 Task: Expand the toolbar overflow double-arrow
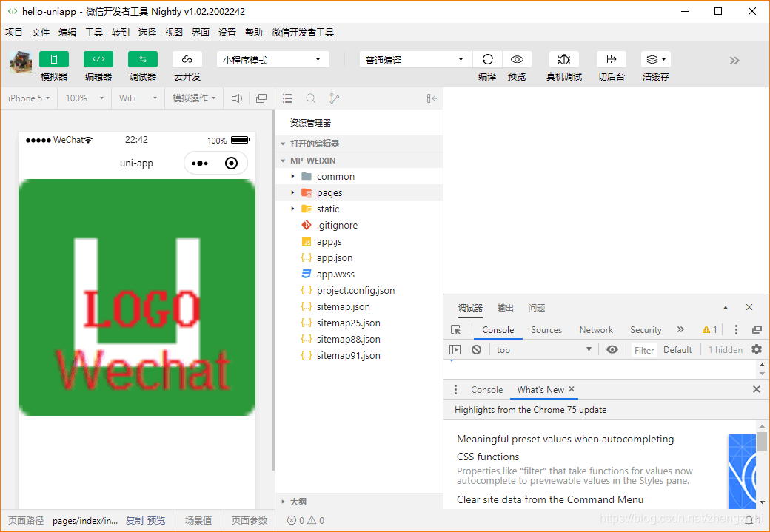[734, 61]
